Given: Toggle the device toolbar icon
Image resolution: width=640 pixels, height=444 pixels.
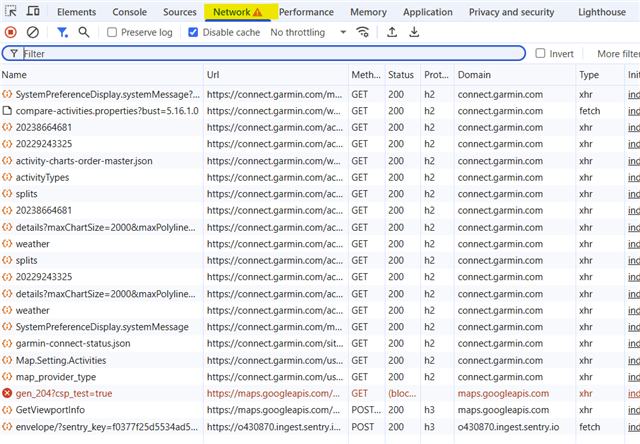Looking at the screenshot, I should (33, 12).
